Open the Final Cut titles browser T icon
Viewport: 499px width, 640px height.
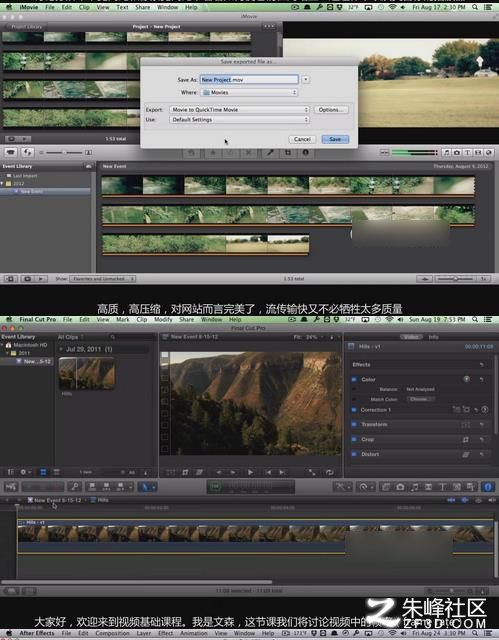(x=442, y=487)
